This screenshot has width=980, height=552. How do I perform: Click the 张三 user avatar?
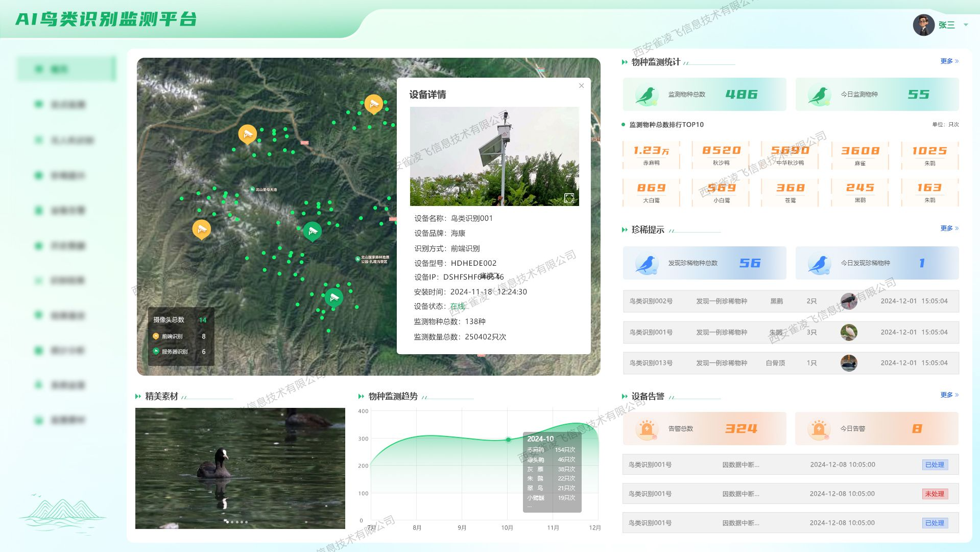pos(923,25)
